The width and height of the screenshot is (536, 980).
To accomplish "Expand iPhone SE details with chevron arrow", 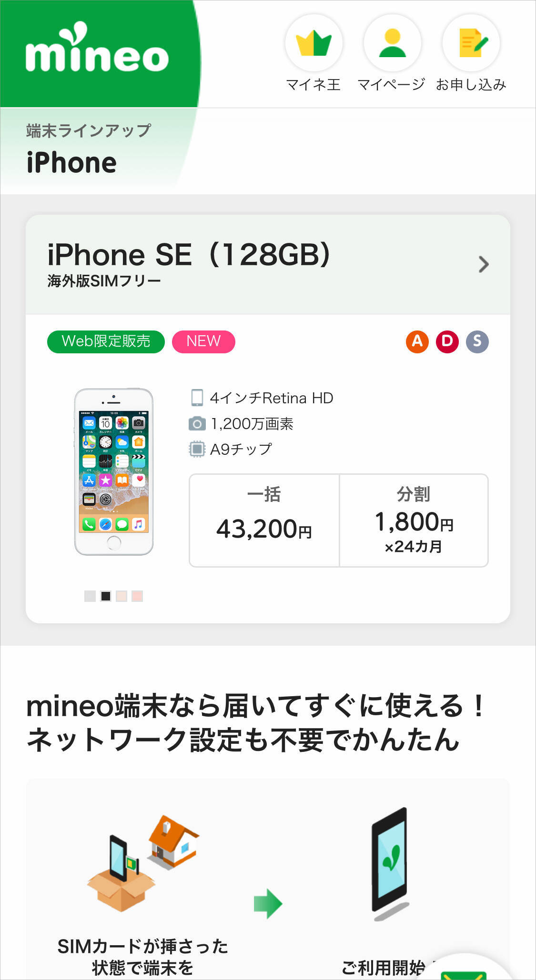I will tap(484, 264).
